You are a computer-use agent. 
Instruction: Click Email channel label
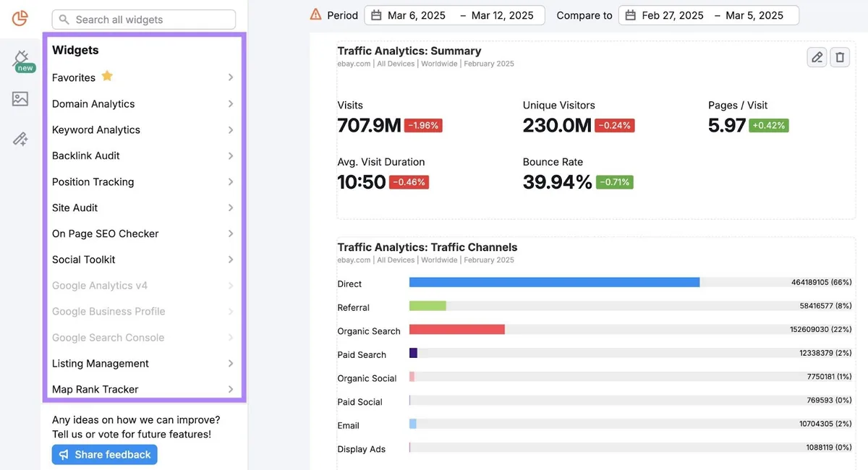[348, 425]
